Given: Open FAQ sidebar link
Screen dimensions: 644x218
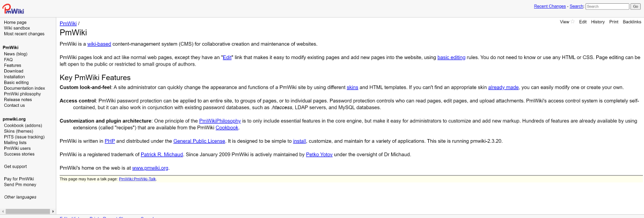Looking at the screenshot, I should (8, 60).
